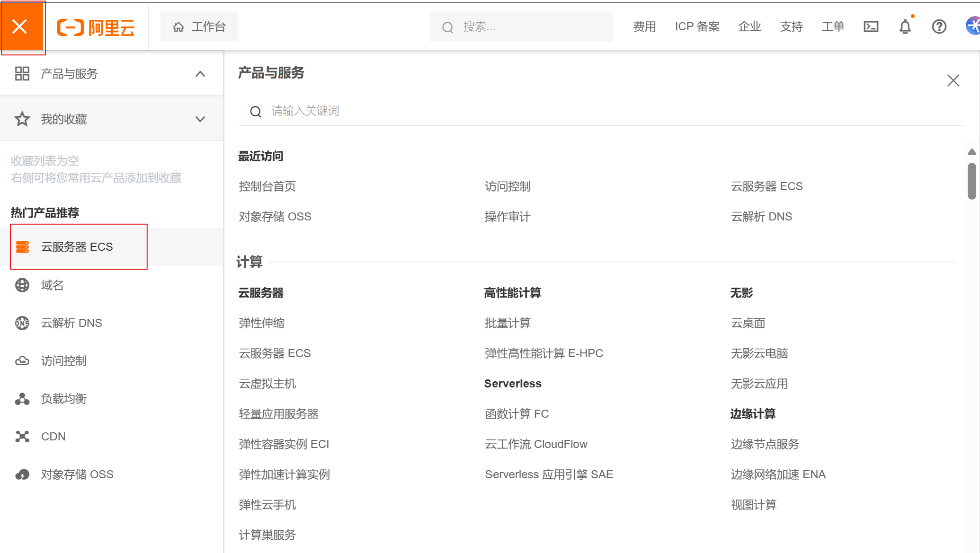
Task: Click the 云解析 DNS sidebar icon
Action: (22, 323)
